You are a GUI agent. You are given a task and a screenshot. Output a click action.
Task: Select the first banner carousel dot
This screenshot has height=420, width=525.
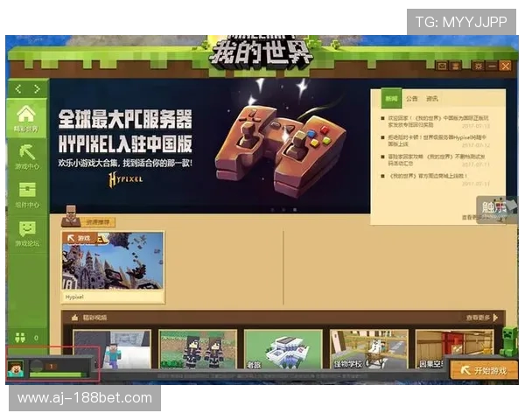click(272, 210)
